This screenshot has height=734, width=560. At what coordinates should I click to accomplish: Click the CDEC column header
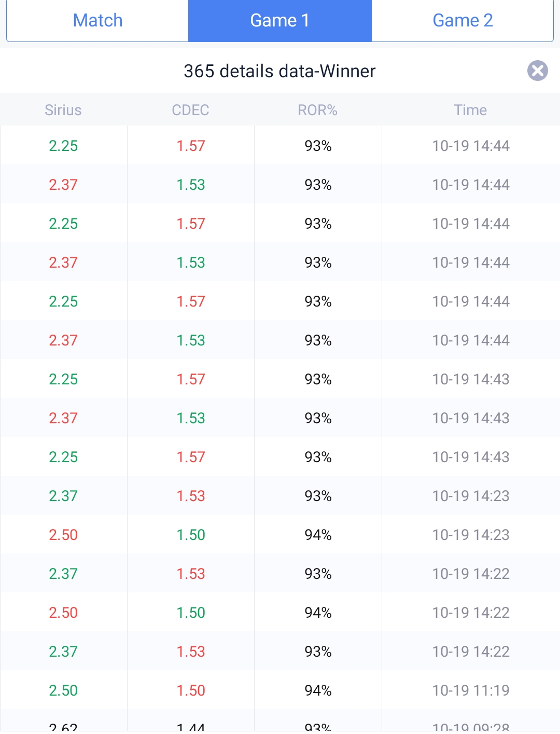(x=190, y=110)
